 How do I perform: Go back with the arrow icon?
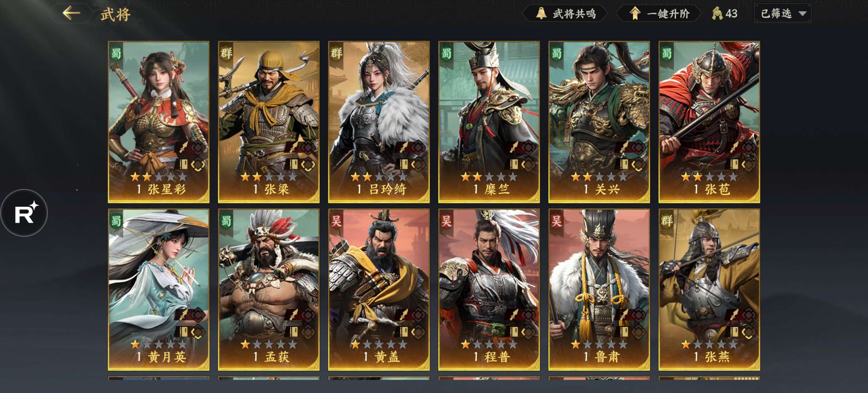tap(71, 13)
